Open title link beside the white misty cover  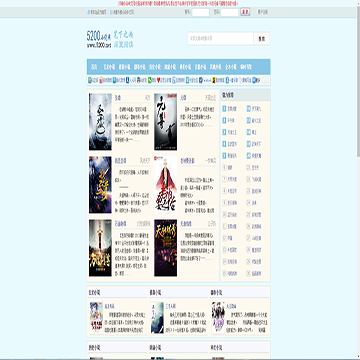click(x=118, y=98)
